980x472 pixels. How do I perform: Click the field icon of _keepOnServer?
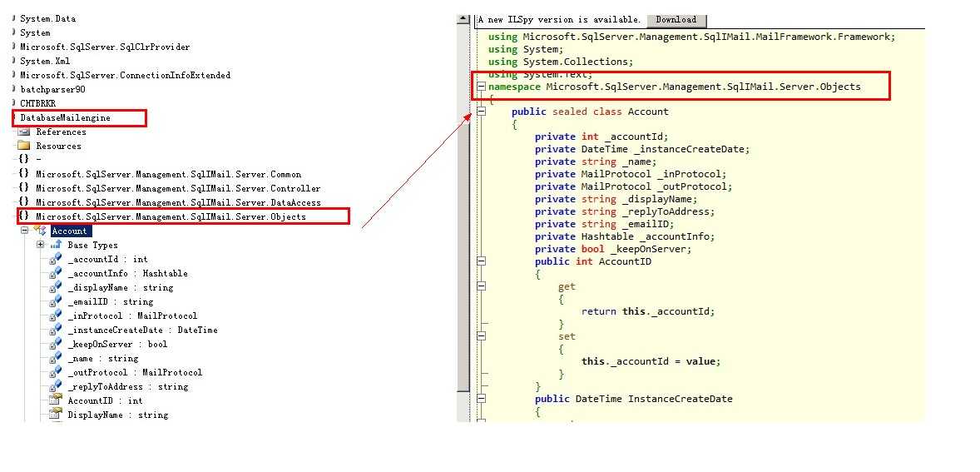coord(57,344)
